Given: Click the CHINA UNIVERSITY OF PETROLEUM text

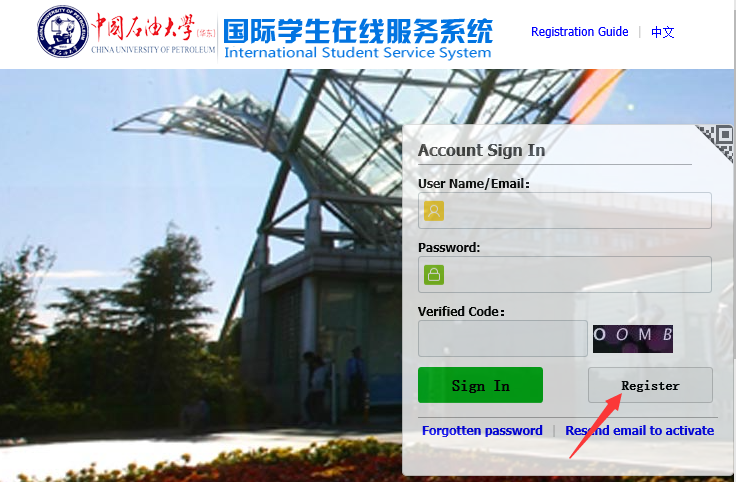Looking at the screenshot, I should [153, 49].
